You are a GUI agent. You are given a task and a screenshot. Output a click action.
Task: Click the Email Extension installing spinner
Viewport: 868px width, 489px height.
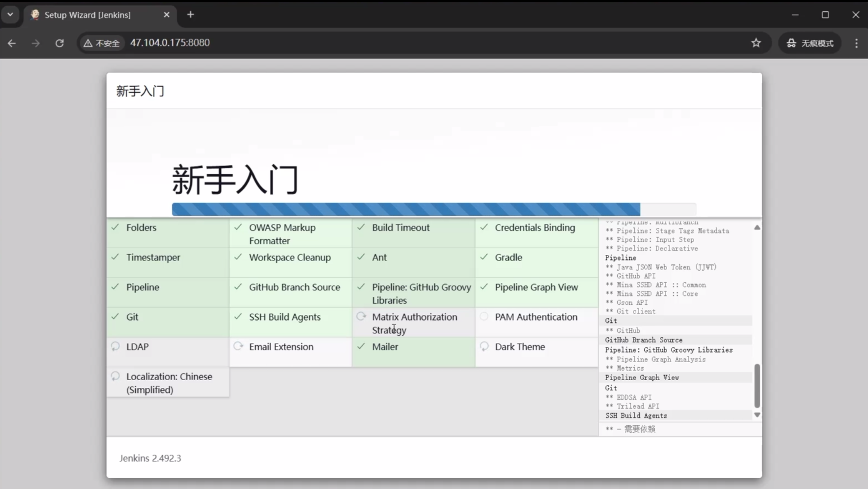(238, 346)
